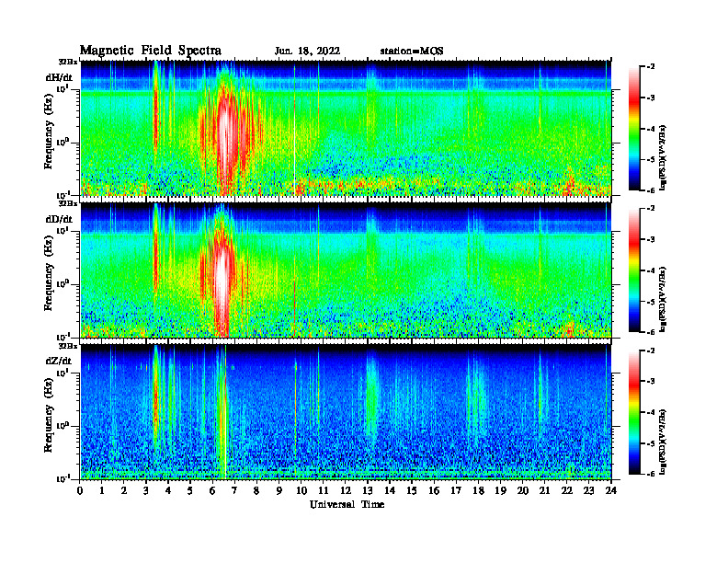
Task: Click the hour 0 tick label on time axis
Action: (80, 491)
